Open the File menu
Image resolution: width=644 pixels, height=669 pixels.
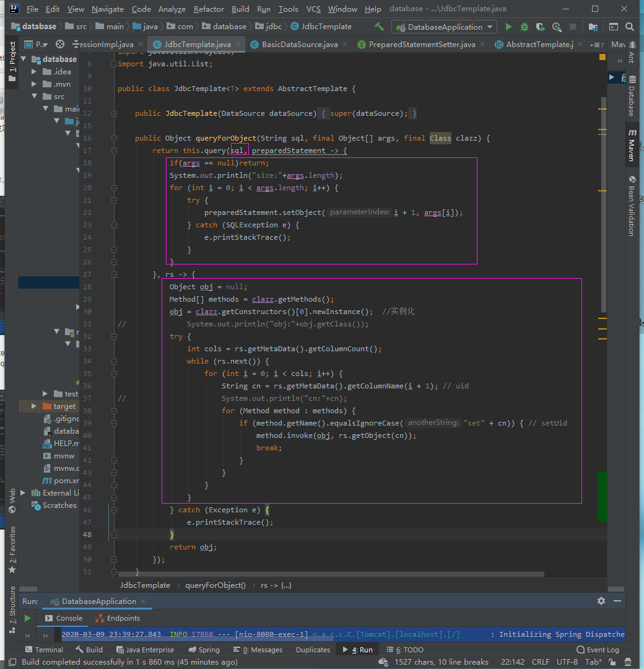[x=32, y=9]
